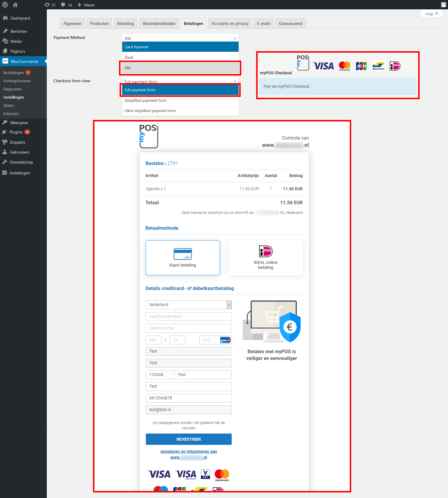
Task: Open the Nederland country dropdown
Action: pos(189,305)
